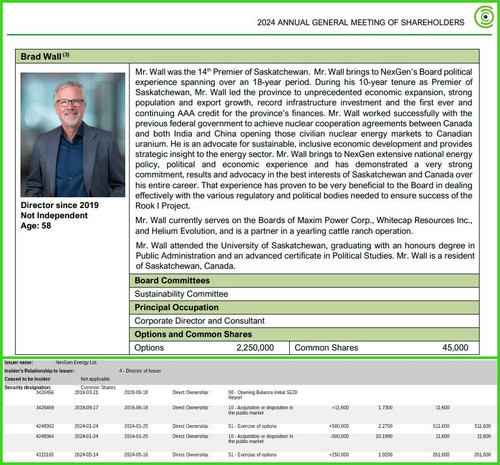
Task: Click transaction ID 4248364
Action: pyautogui.click(x=45, y=436)
